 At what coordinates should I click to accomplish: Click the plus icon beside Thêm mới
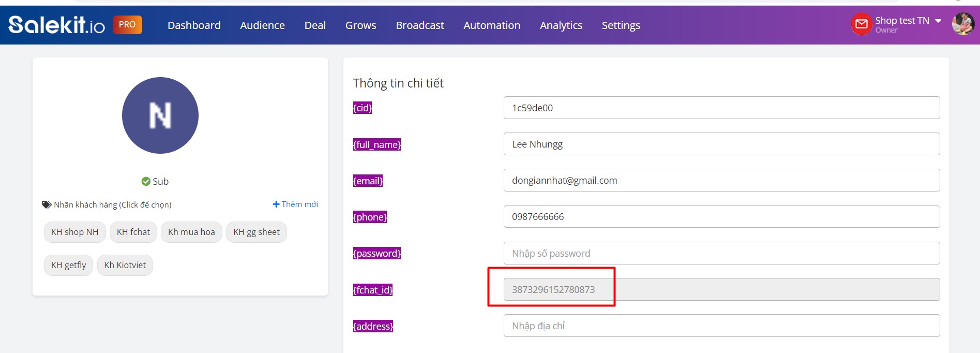pos(276,204)
